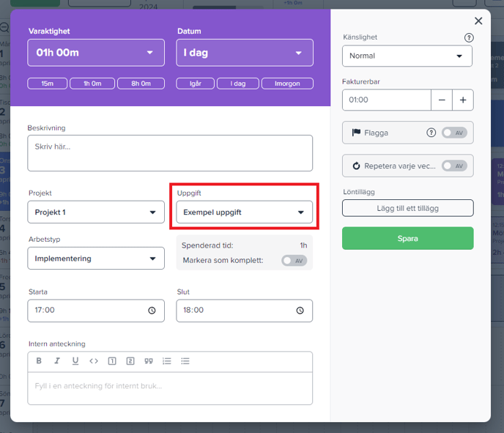This screenshot has height=433, width=504.
Task: Select the 15m duration preset
Action: pos(48,84)
